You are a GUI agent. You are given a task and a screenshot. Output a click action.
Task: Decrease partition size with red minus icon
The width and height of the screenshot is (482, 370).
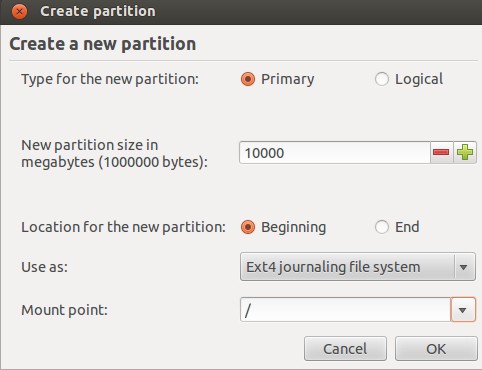(x=441, y=153)
